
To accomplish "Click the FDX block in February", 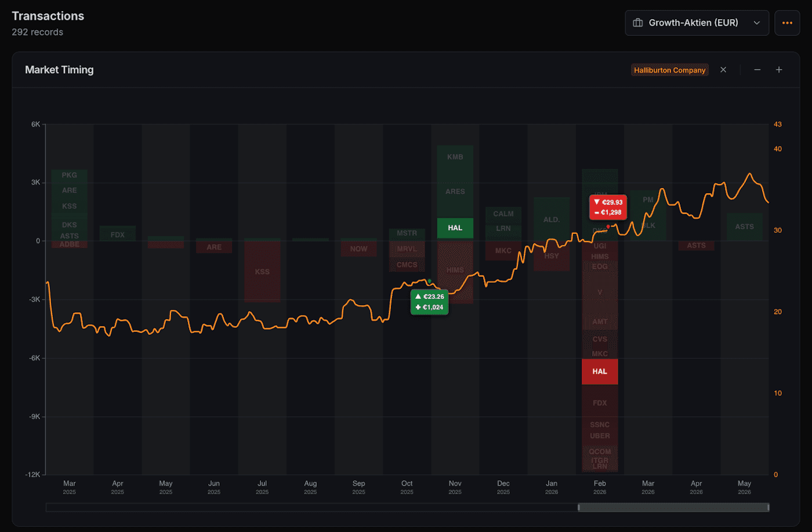I will 600,403.
